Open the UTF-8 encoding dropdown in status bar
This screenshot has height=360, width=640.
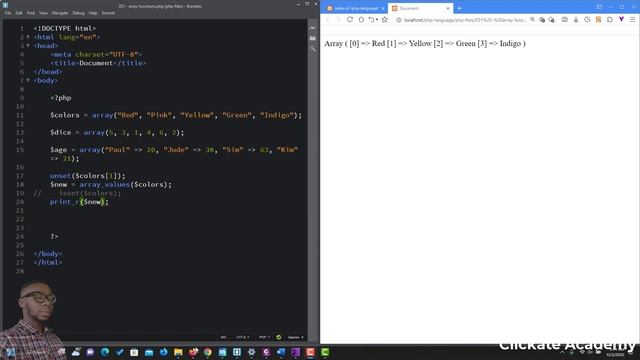click(242, 338)
